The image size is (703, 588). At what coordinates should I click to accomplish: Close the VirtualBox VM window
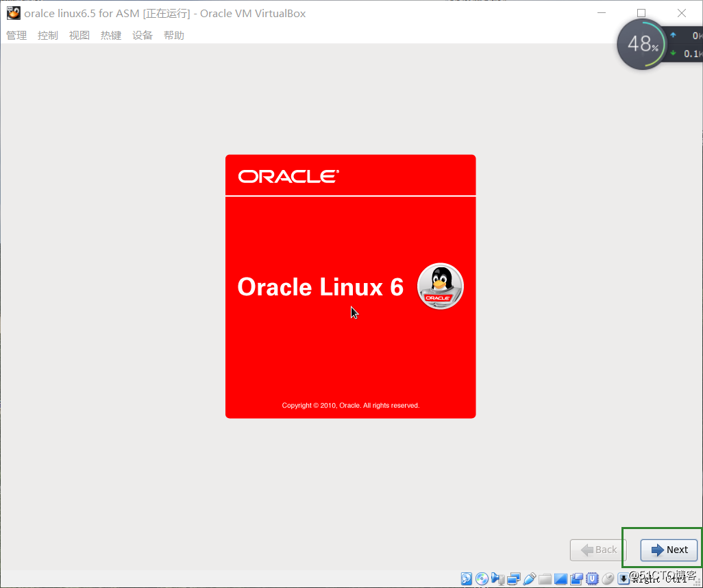point(682,13)
